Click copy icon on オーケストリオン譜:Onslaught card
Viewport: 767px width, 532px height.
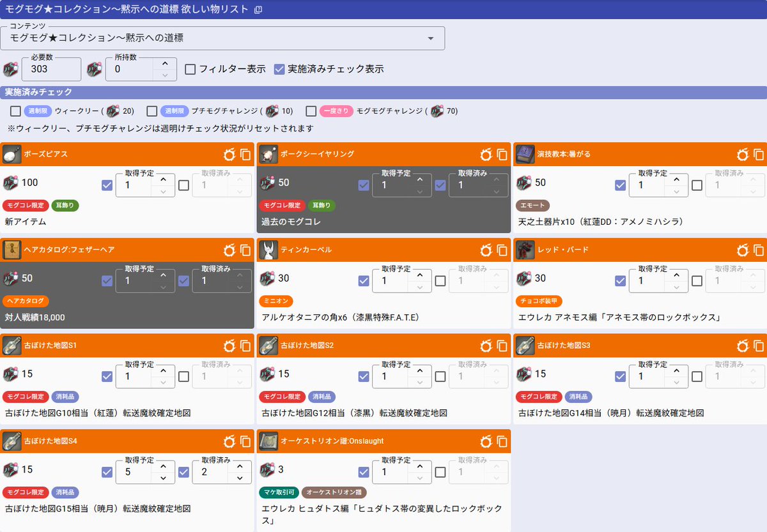click(x=503, y=441)
